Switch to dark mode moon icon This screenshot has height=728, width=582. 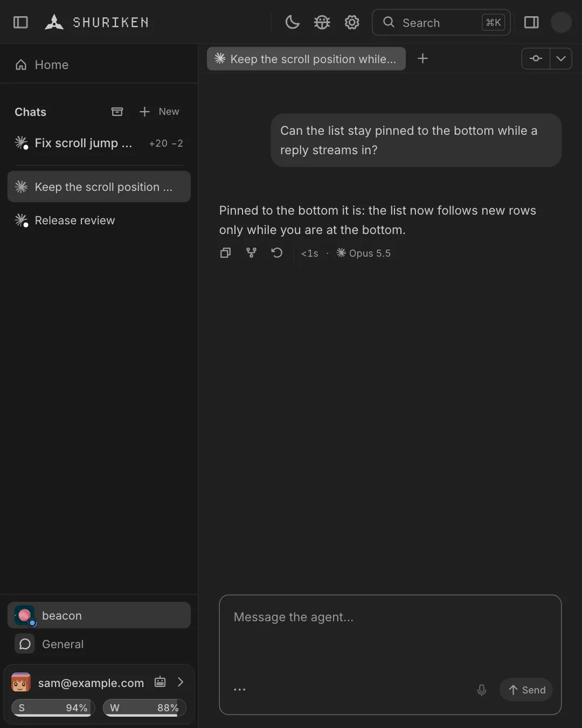click(x=292, y=22)
